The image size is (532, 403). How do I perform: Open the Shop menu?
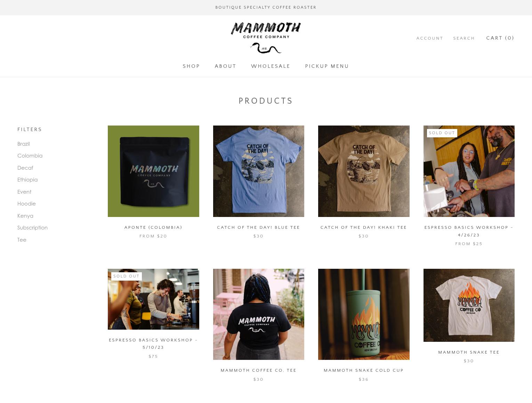coord(191,66)
